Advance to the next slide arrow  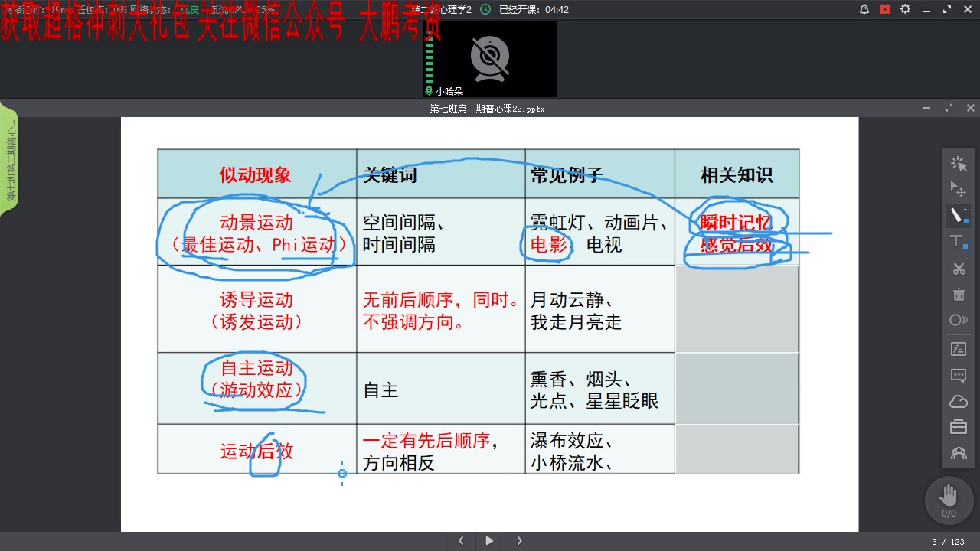pos(519,541)
